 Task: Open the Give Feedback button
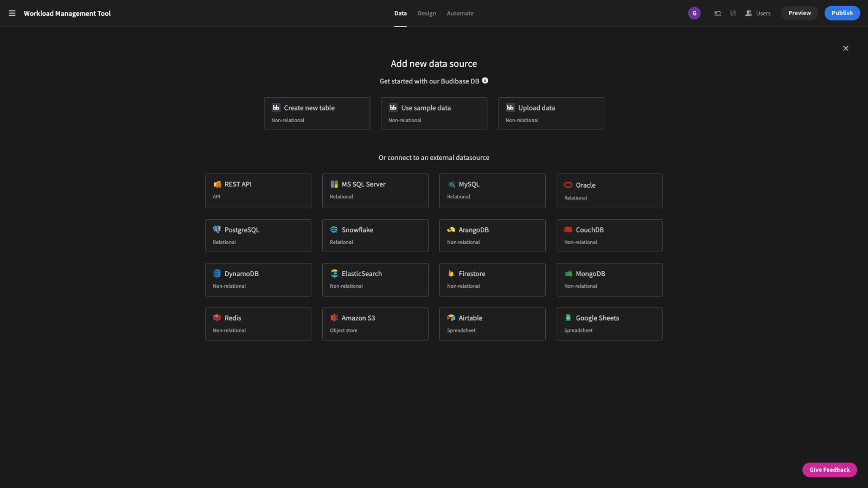pos(829,470)
